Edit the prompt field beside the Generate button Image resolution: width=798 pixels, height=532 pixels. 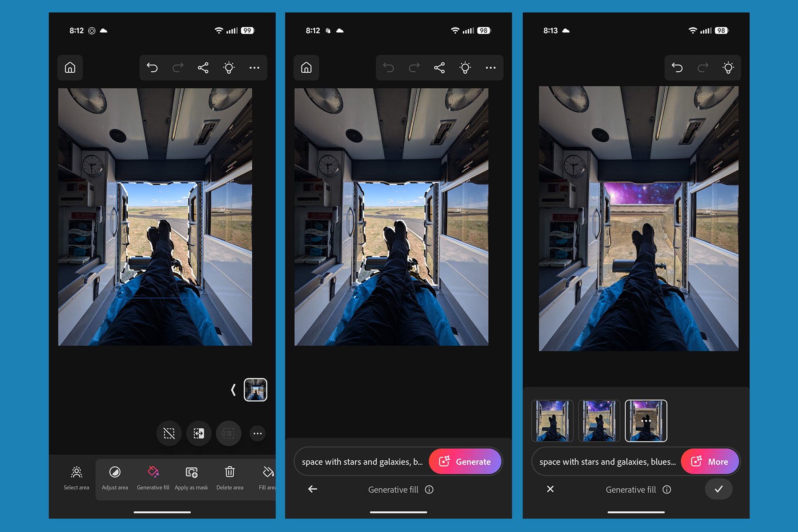coord(362,462)
